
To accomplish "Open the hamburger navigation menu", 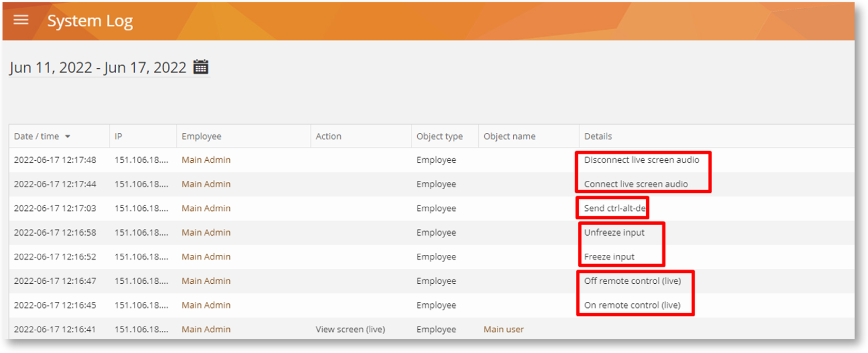I will (x=21, y=20).
